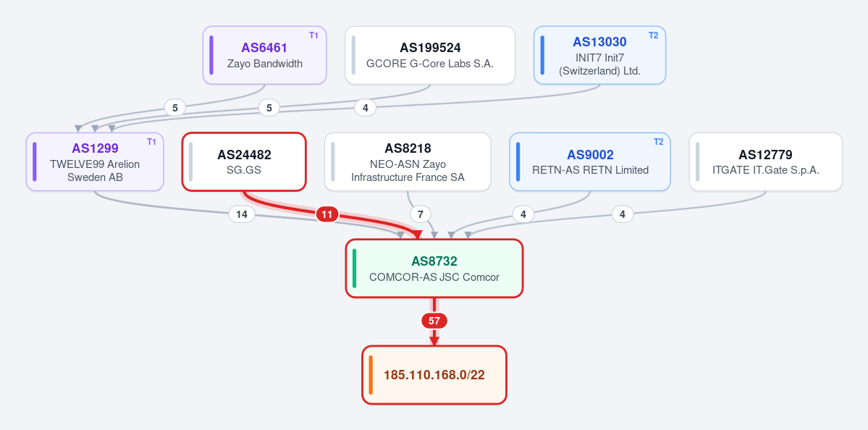
Task: Click the T1 badge on AS1299
Action: coord(152,142)
